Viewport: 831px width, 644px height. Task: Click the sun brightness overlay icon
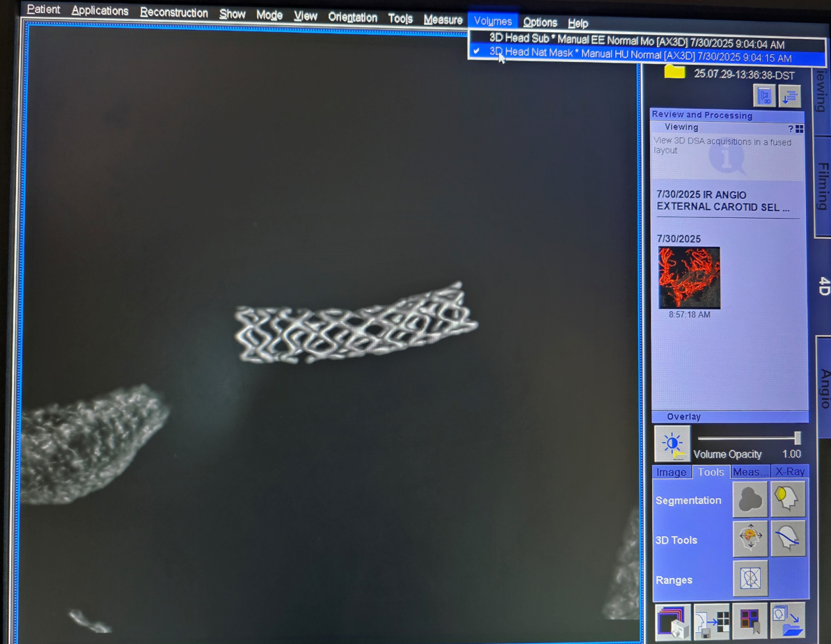[672, 444]
